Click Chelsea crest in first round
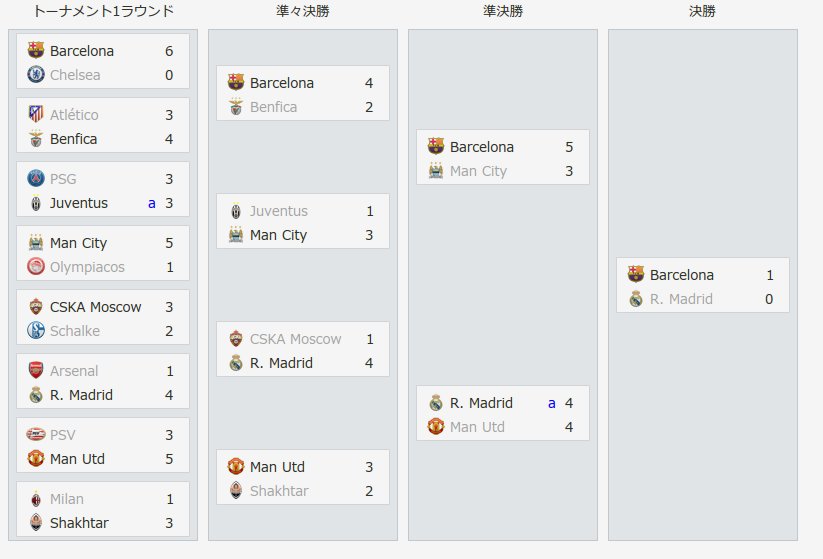Image resolution: width=823 pixels, height=559 pixels. tap(36, 75)
